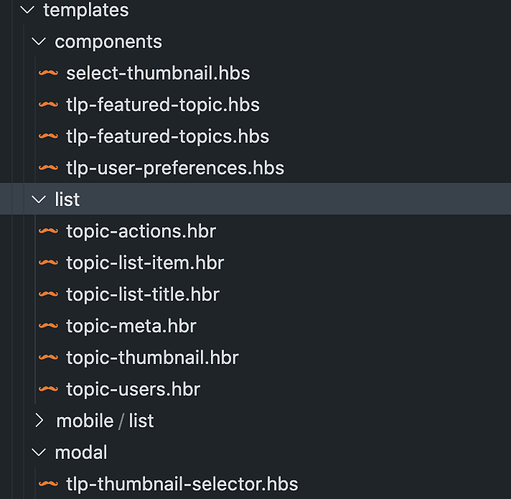Collapse the templates folder chevron
The width and height of the screenshot is (511, 499).
pyautogui.click(x=27, y=10)
